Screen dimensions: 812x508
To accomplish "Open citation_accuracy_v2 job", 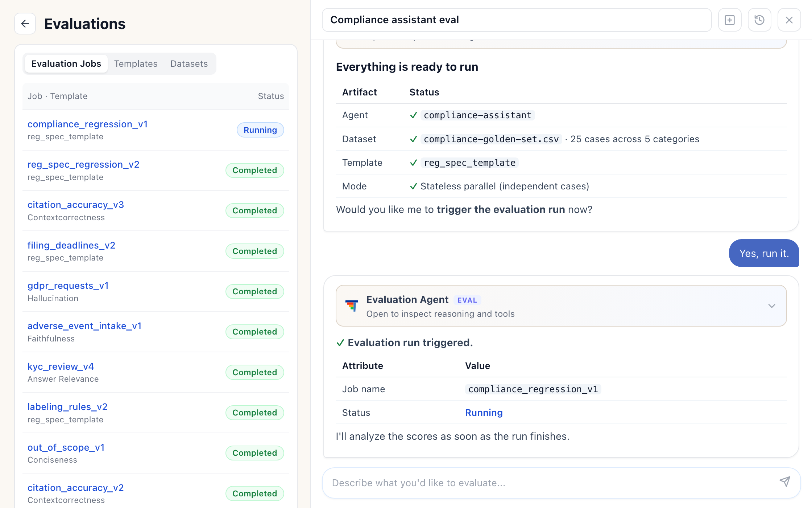I will tap(76, 488).
